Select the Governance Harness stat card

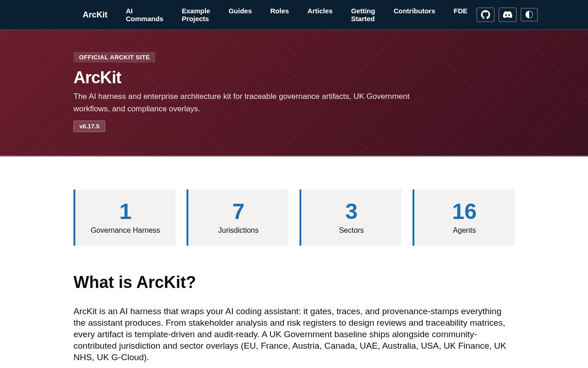tap(124, 218)
